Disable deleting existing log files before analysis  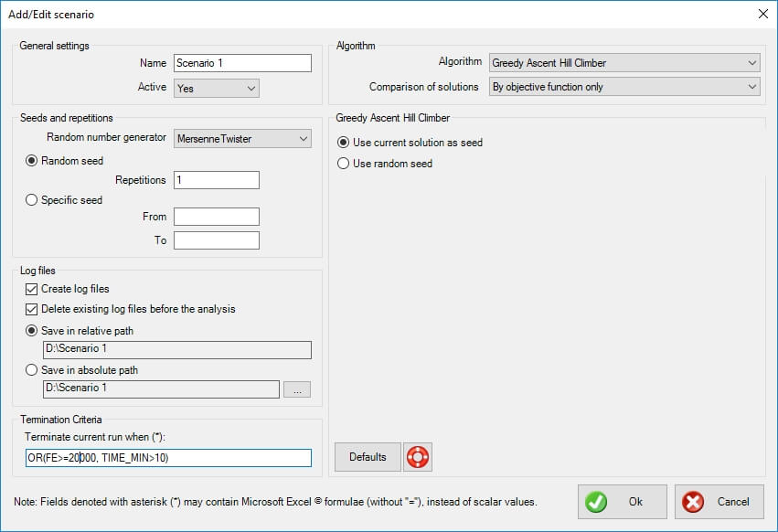29,308
